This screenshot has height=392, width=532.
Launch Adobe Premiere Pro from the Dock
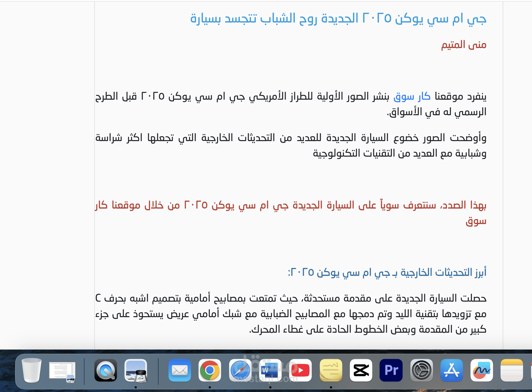tap(391, 370)
